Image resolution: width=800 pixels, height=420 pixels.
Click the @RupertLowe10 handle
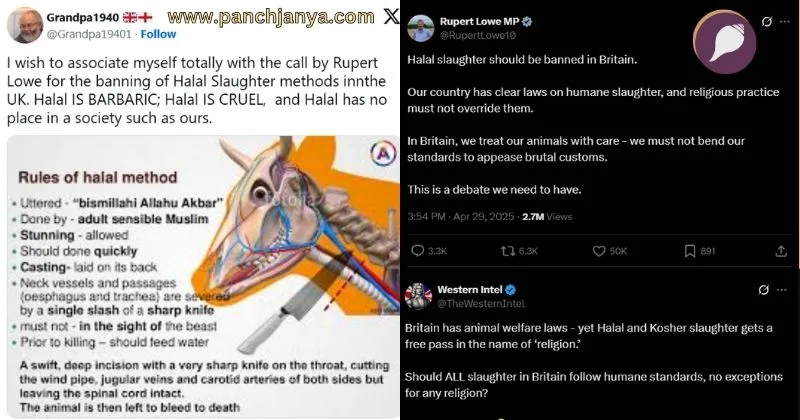point(478,35)
